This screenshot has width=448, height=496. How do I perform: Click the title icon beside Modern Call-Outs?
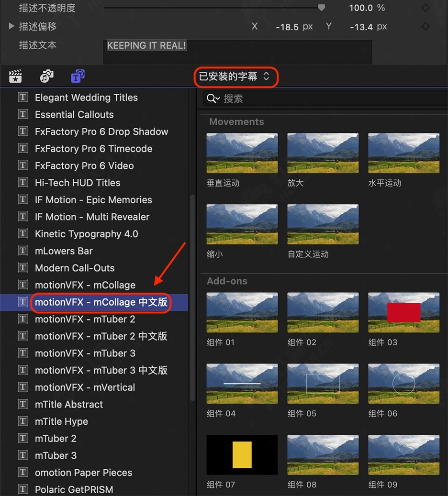pos(23,268)
